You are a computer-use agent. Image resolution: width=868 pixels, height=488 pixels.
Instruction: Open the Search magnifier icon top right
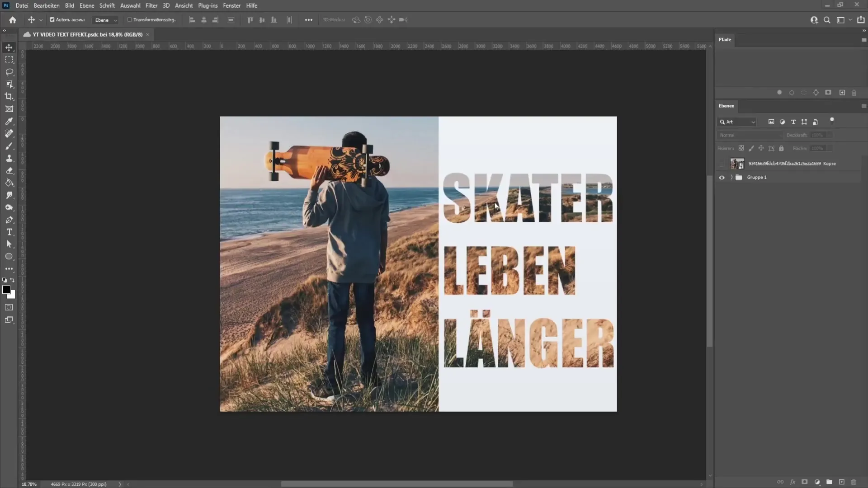[x=827, y=20]
